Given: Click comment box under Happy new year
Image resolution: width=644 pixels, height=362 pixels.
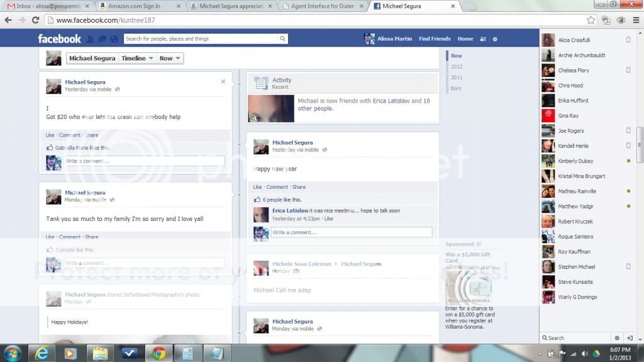Looking at the screenshot, I should [x=352, y=232].
